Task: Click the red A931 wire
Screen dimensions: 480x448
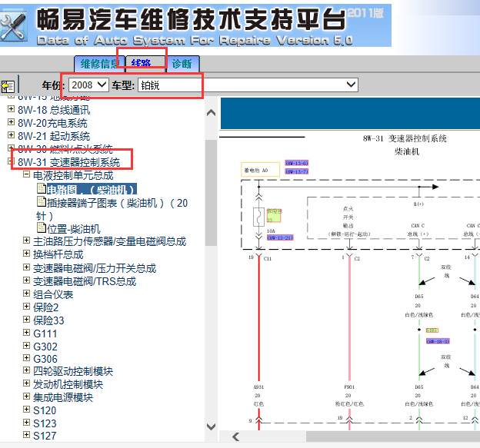Action: point(259,318)
